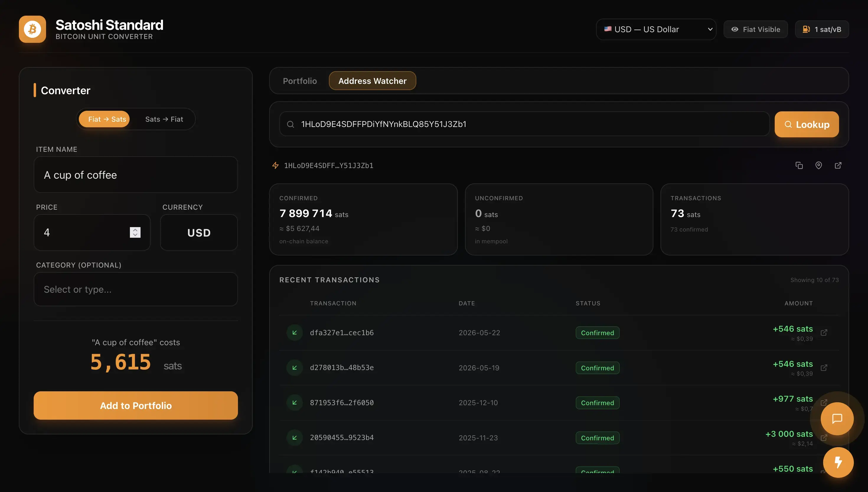Click transaction ID 871953f6…2f6050

click(342, 403)
